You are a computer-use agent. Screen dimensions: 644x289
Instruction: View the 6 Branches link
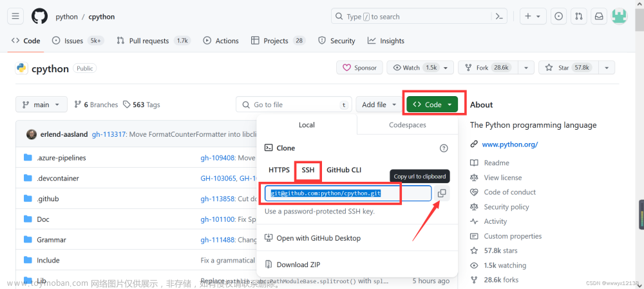point(96,105)
